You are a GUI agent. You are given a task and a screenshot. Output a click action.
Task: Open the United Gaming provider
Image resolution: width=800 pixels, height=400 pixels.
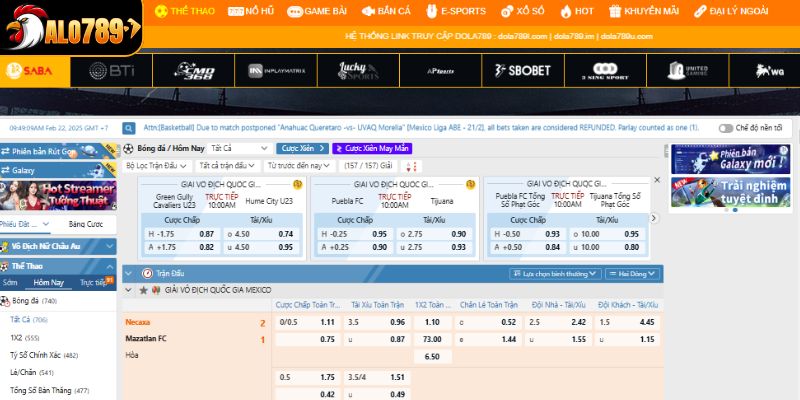(688, 71)
